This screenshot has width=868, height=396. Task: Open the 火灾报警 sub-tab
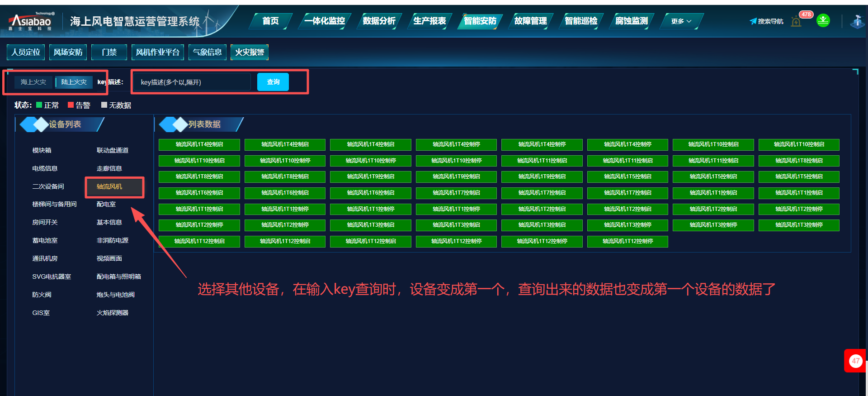(x=250, y=52)
